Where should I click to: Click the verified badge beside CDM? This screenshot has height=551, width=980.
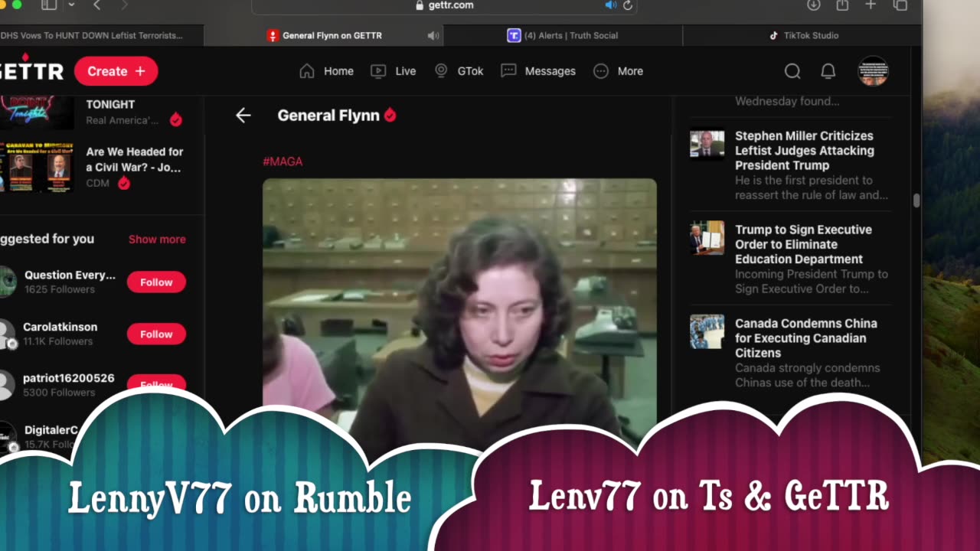click(x=124, y=183)
